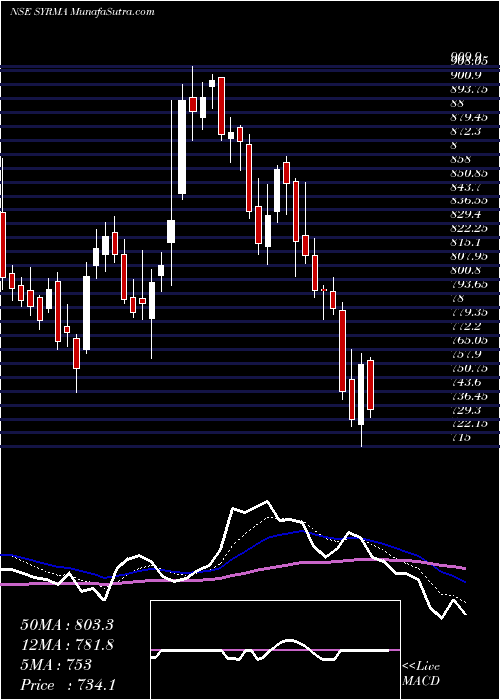The image size is (500, 700).
Task: Click the MACD inset chart panel
Action: 275,650
